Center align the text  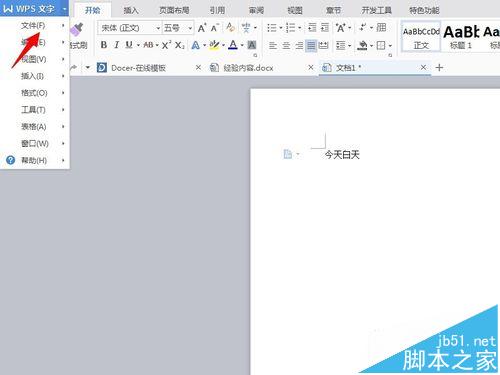coord(286,45)
